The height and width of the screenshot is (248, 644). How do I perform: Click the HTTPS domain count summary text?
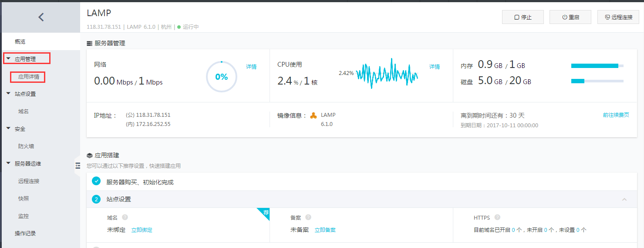530,230
